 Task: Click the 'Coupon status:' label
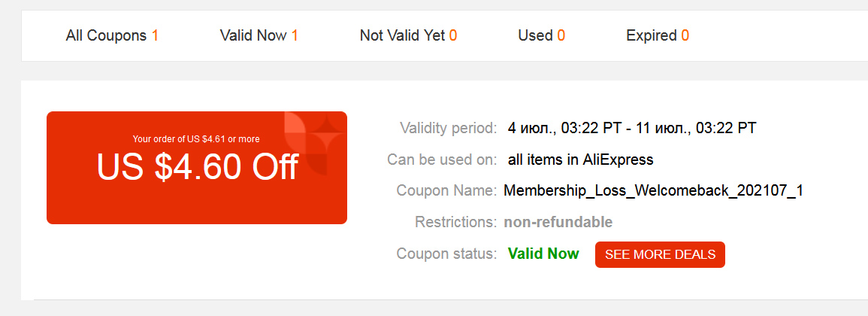(x=446, y=254)
